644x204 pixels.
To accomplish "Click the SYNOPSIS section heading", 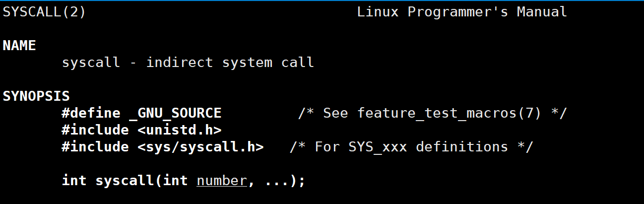I will (x=36, y=96).
